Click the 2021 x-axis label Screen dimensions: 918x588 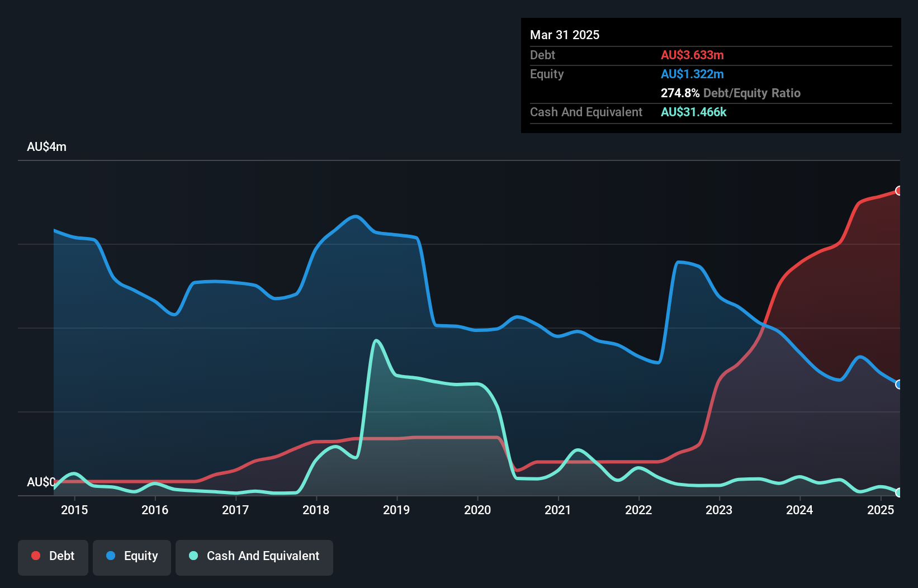(x=558, y=510)
